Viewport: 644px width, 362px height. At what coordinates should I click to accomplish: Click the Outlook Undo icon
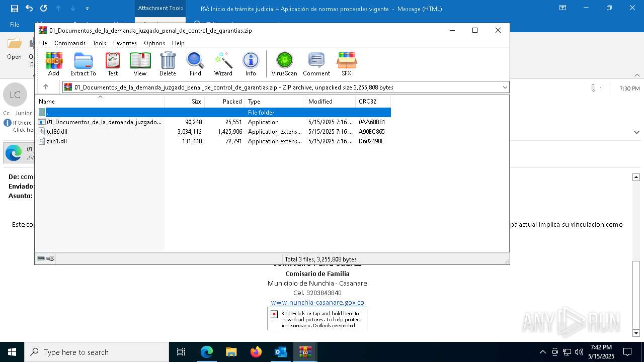coord(29,9)
